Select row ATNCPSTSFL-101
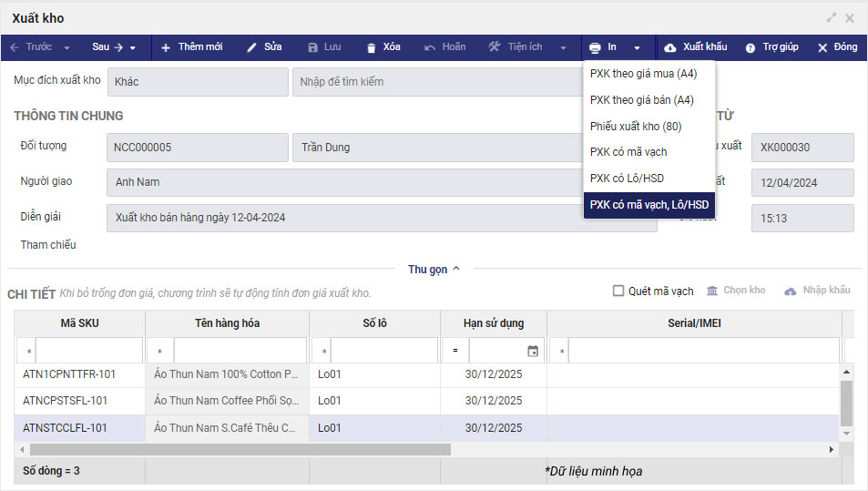This screenshot has height=491, width=868. click(427, 401)
